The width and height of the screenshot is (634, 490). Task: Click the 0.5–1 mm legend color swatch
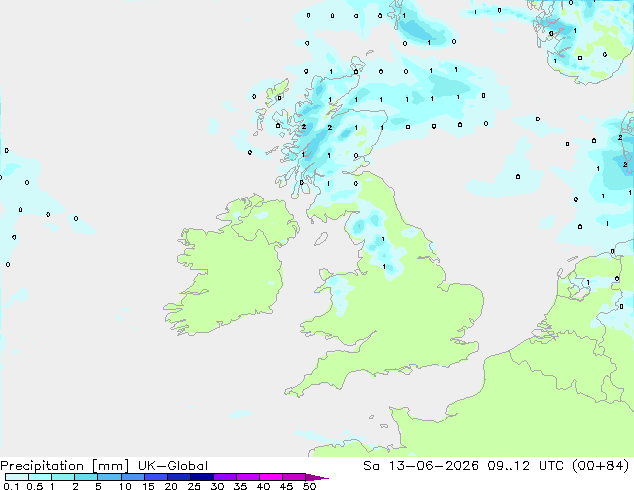click(x=40, y=477)
